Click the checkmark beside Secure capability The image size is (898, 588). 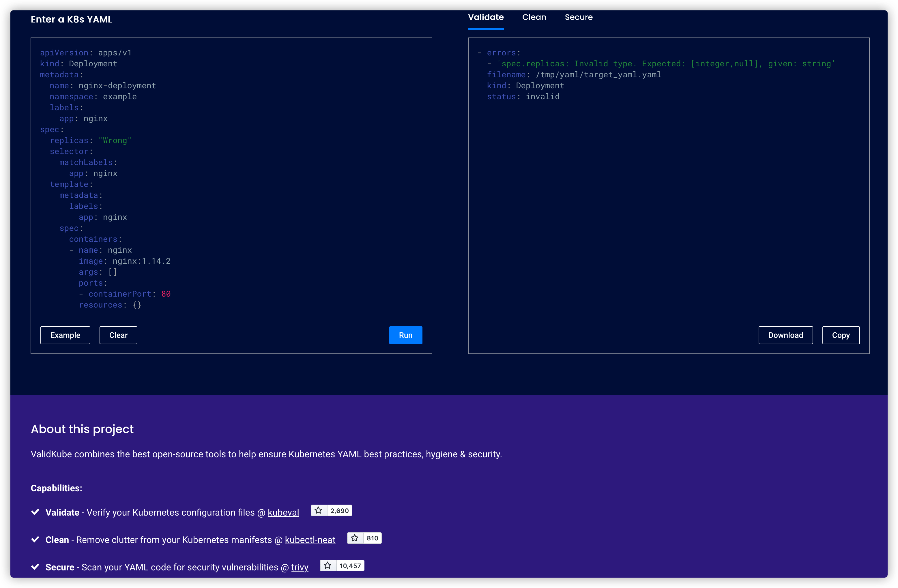(x=35, y=567)
